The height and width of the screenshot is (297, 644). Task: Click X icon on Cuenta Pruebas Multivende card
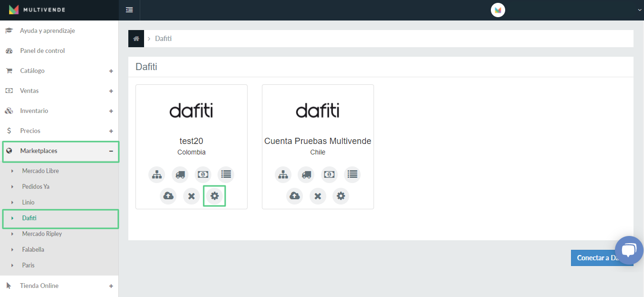coord(318,196)
